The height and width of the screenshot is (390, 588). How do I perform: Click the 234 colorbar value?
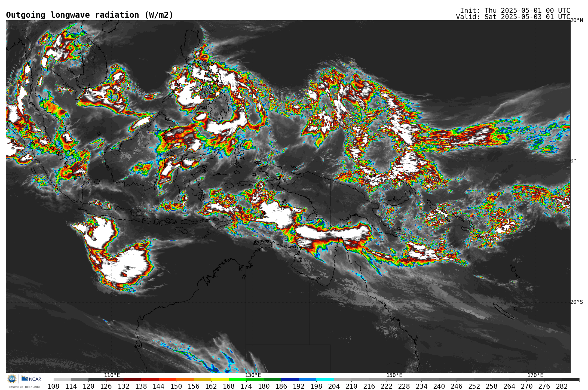click(x=421, y=386)
